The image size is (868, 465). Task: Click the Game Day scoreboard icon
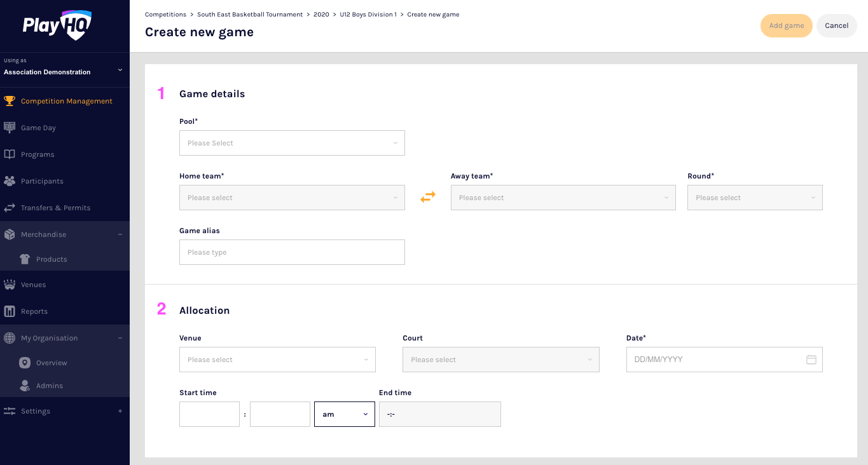(x=10, y=128)
